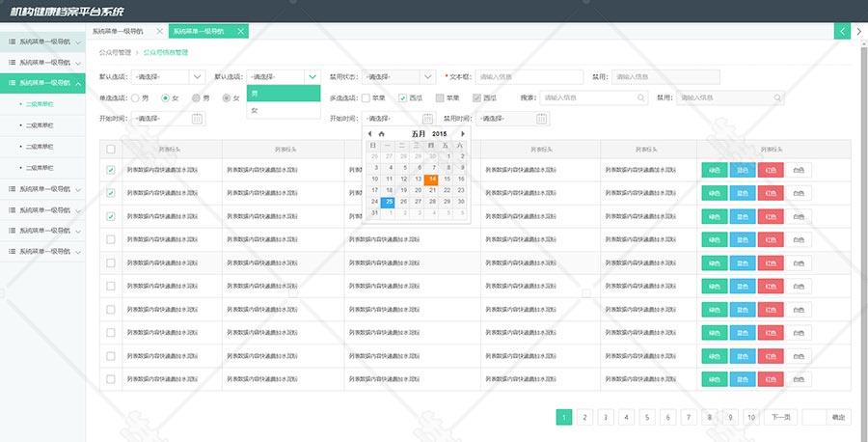Click 公众号管理 in the breadcrumb
The width and height of the screenshot is (868, 442).
tap(115, 53)
